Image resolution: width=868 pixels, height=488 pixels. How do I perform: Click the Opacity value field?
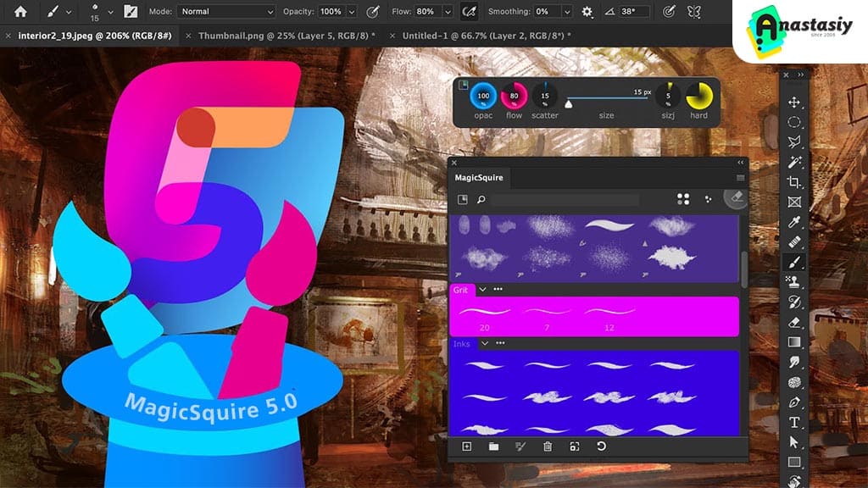pos(331,12)
